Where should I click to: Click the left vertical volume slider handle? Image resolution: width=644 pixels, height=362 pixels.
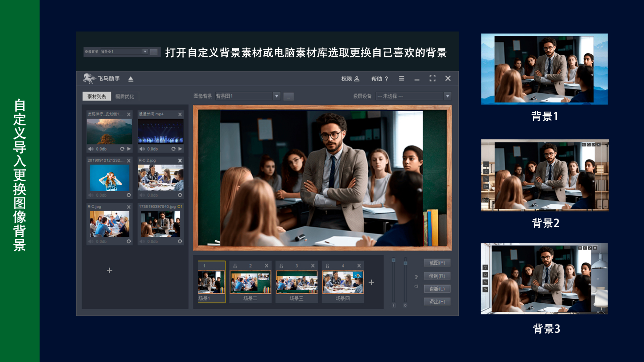pos(393,260)
